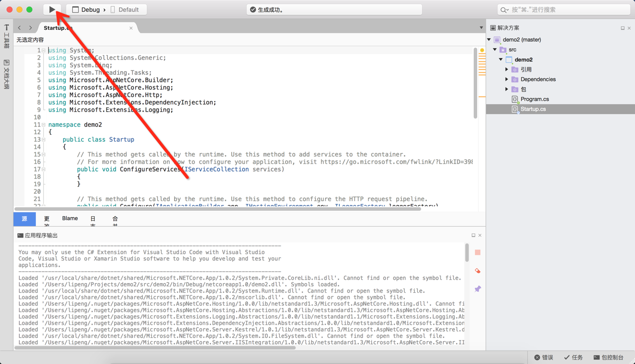The width and height of the screenshot is (635, 364).
Task: Switch to the 合并 merge tab
Action: [115, 221]
